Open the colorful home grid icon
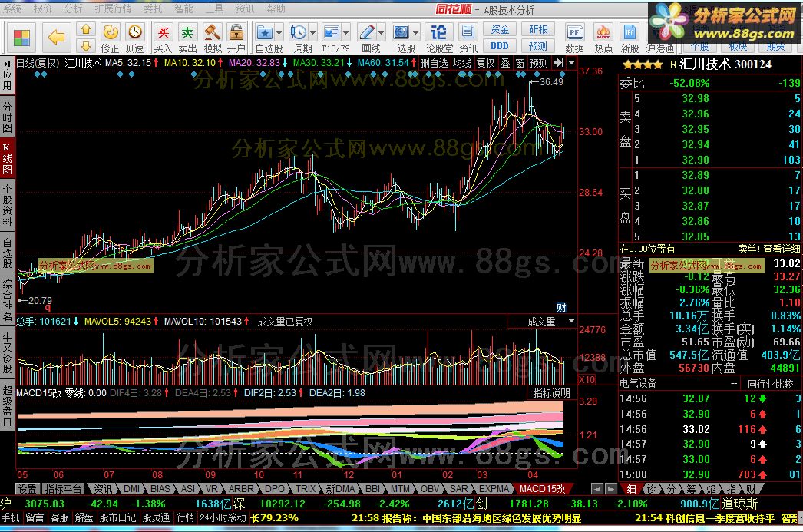803x532 pixels. pos(21,38)
